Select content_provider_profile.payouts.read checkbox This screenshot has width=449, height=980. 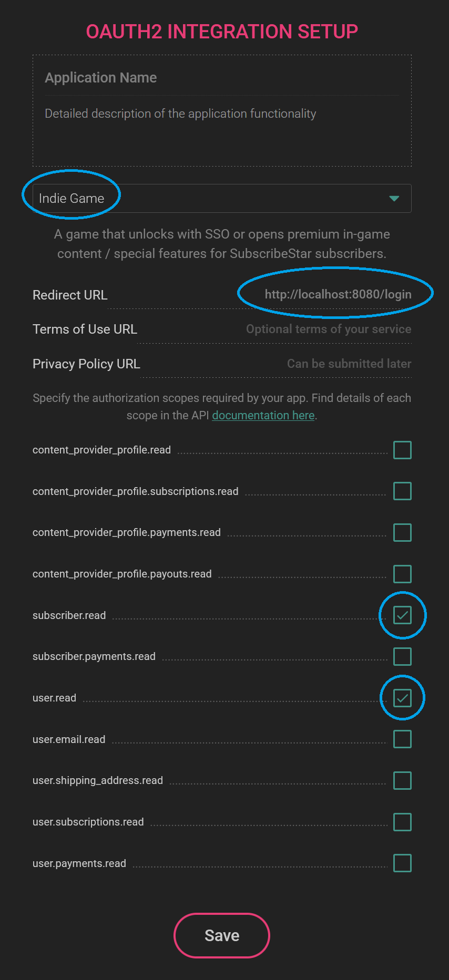coord(402,574)
